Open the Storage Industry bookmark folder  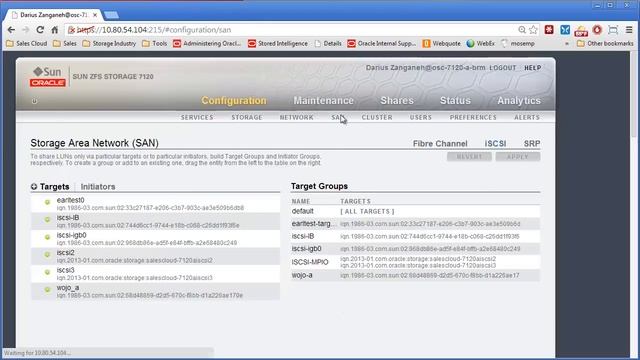109,43
